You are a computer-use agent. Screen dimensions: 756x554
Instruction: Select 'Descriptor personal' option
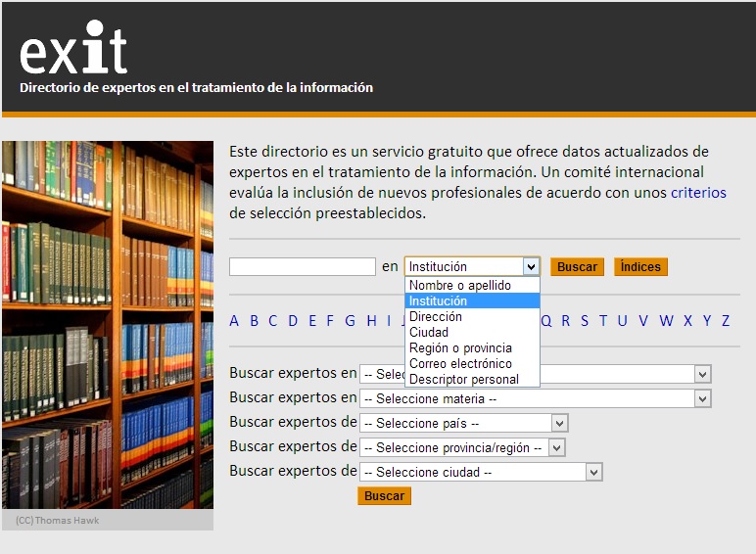click(x=464, y=380)
